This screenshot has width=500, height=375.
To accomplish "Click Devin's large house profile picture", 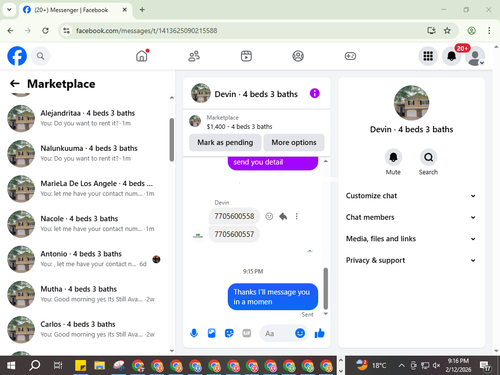I will point(411,103).
